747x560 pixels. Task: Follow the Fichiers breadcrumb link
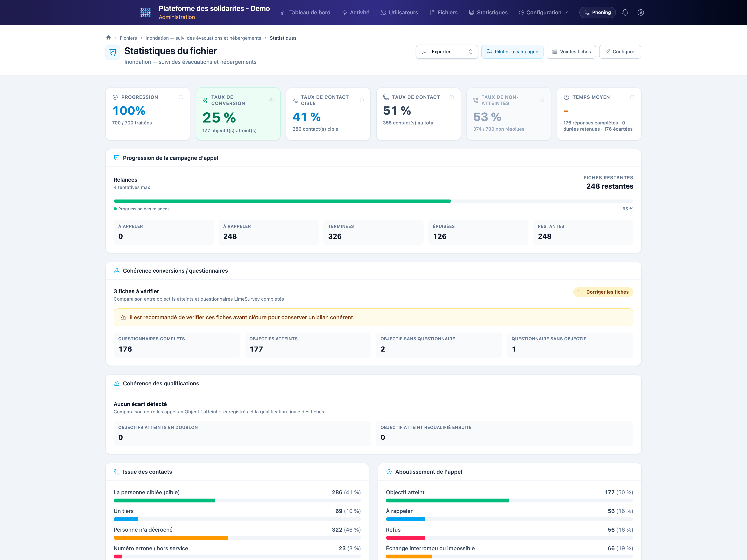(x=128, y=38)
